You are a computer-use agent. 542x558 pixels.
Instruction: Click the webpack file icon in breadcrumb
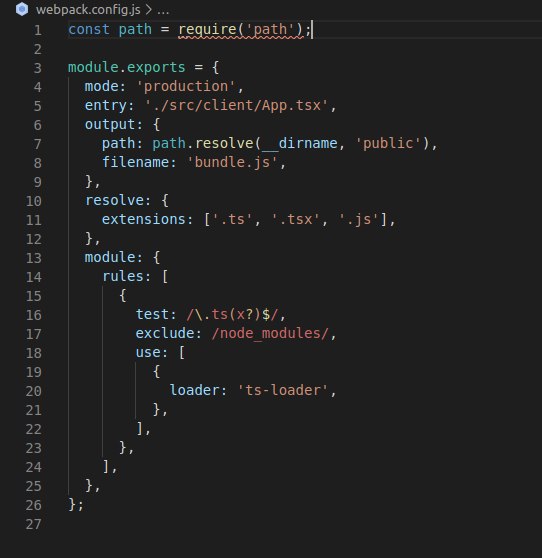22,9
